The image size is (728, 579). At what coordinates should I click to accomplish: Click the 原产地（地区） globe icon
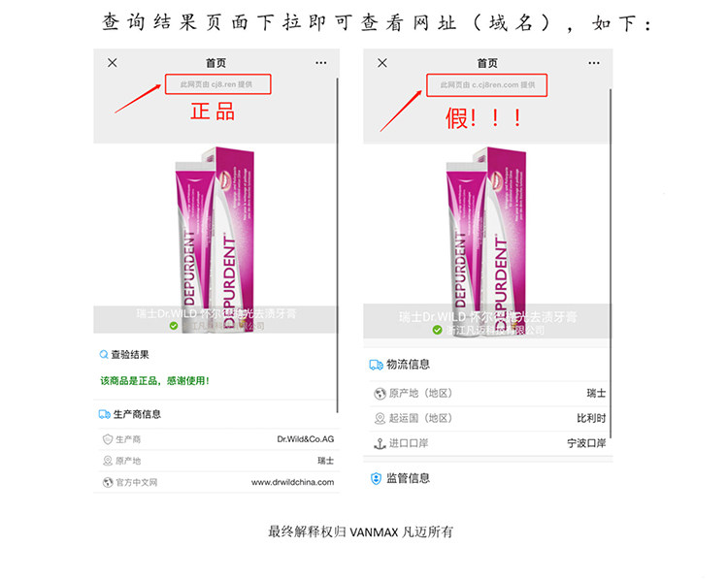pos(380,394)
